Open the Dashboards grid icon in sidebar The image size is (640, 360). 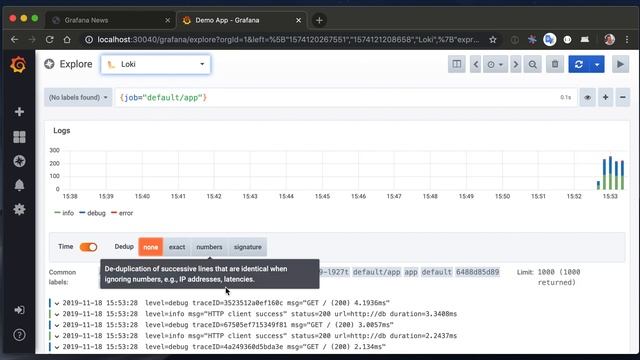[19, 137]
